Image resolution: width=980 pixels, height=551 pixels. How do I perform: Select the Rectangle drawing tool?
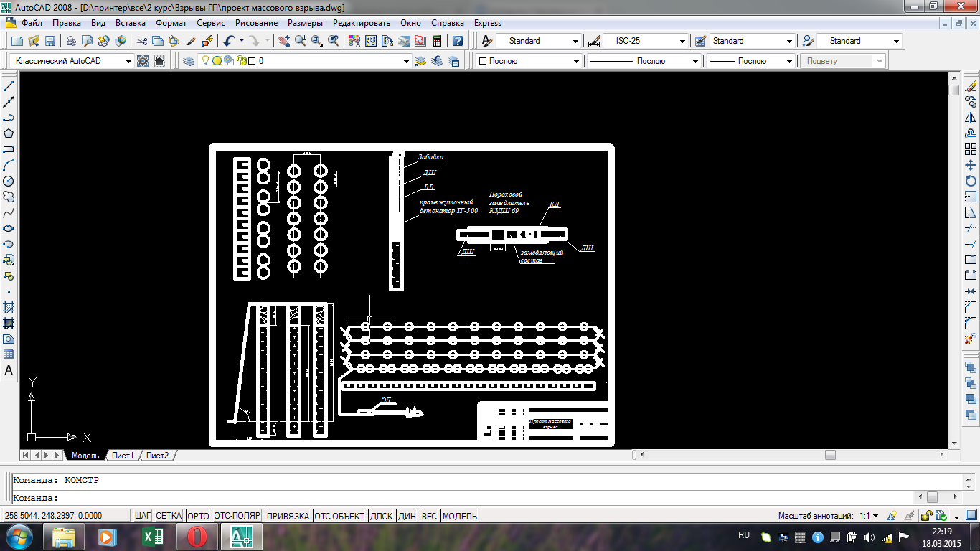(9, 149)
